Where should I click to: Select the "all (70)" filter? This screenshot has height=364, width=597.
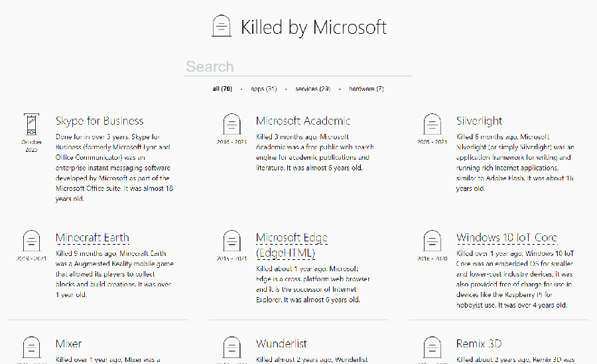click(222, 89)
